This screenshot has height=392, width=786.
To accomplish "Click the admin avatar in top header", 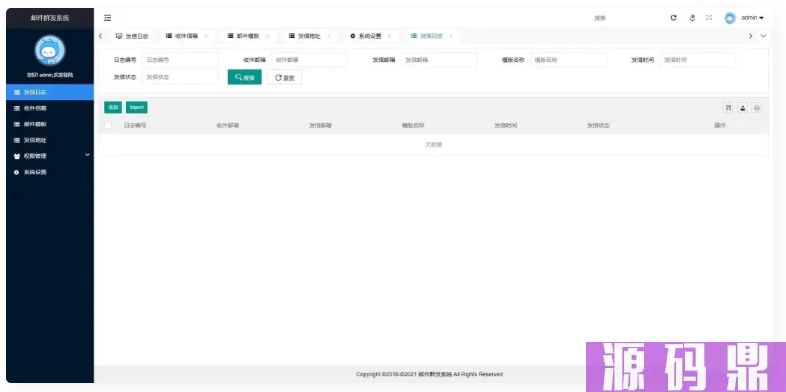I will tap(730, 18).
